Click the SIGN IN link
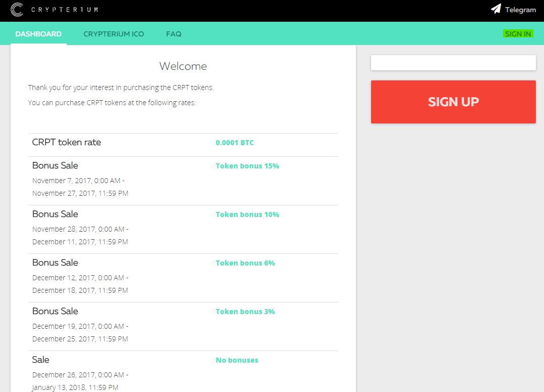The width and height of the screenshot is (544, 392). pyautogui.click(x=518, y=34)
